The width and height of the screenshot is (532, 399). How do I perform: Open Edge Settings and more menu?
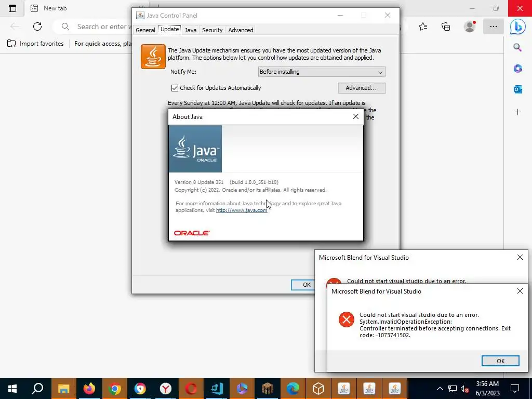point(494,26)
